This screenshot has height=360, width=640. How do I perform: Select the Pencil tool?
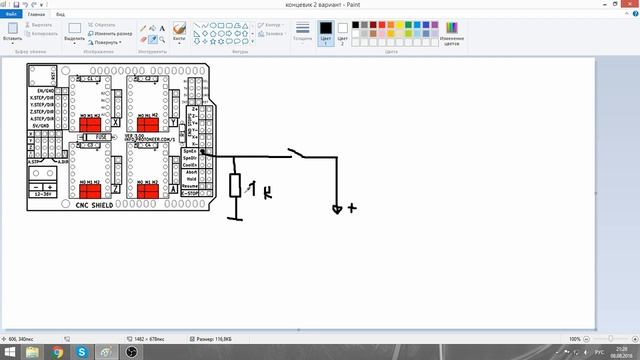point(143,29)
